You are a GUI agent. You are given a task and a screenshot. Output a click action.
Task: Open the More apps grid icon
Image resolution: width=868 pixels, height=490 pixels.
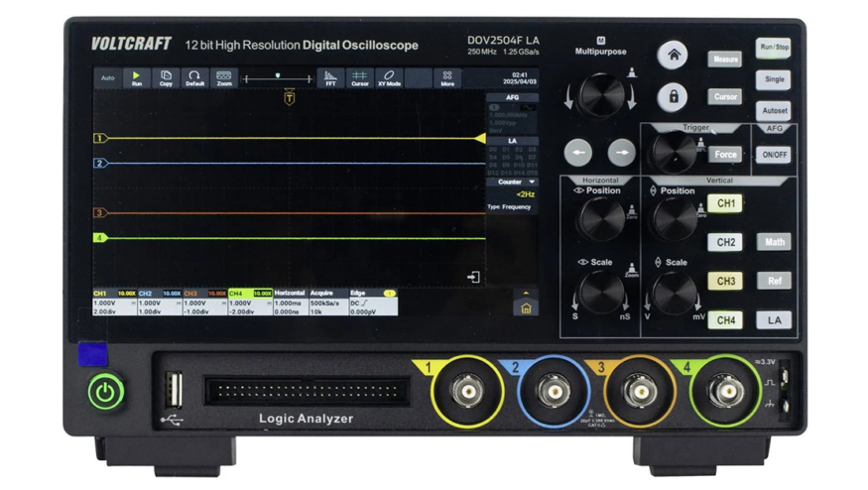pos(447,78)
